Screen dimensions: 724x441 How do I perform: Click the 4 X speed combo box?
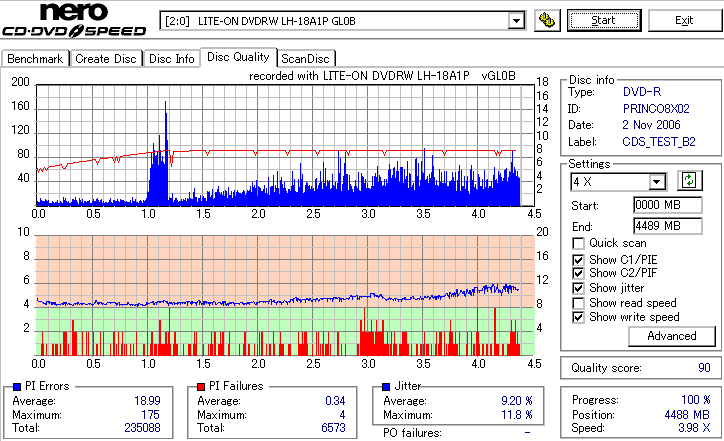(x=618, y=182)
